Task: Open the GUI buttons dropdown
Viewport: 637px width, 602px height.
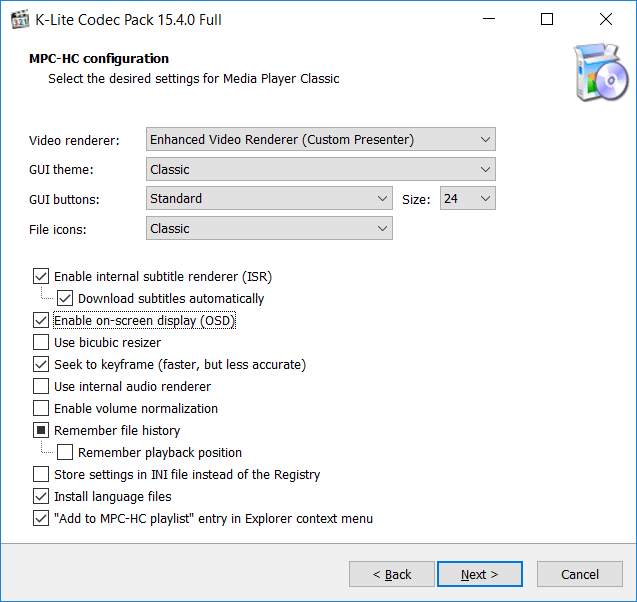Action: pyautogui.click(x=269, y=198)
